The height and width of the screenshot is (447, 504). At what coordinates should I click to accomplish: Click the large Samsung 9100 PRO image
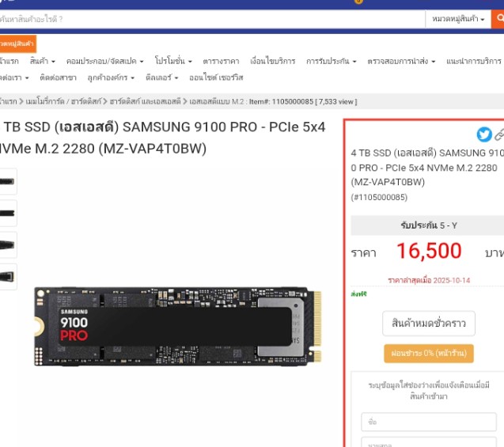pyautogui.click(x=178, y=326)
